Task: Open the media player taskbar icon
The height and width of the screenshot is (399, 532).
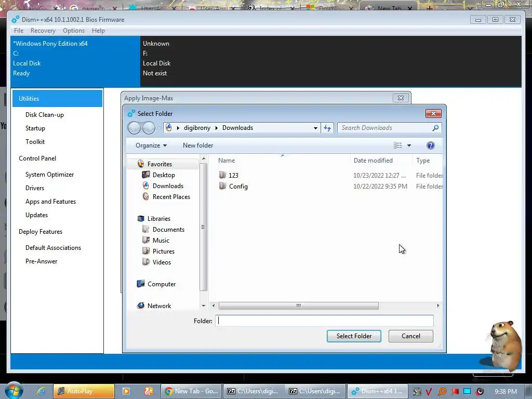Action: coord(126,391)
